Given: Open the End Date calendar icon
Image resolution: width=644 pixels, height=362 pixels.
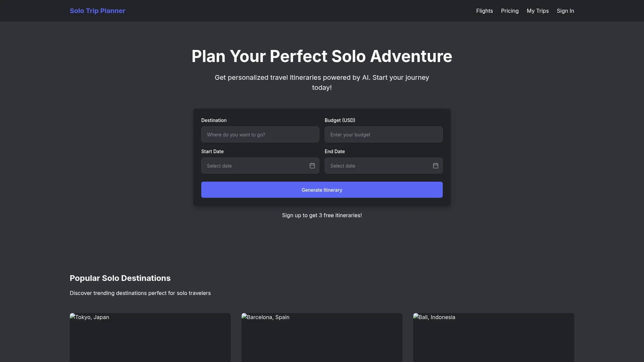Looking at the screenshot, I should pyautogui.click(x=435, y=166).
